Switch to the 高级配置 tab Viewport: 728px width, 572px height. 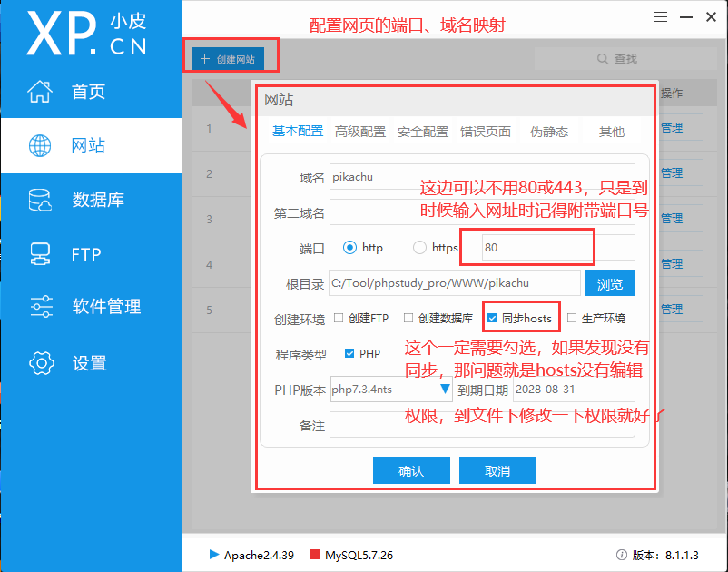pyautogui.click(x=360, y=132)
